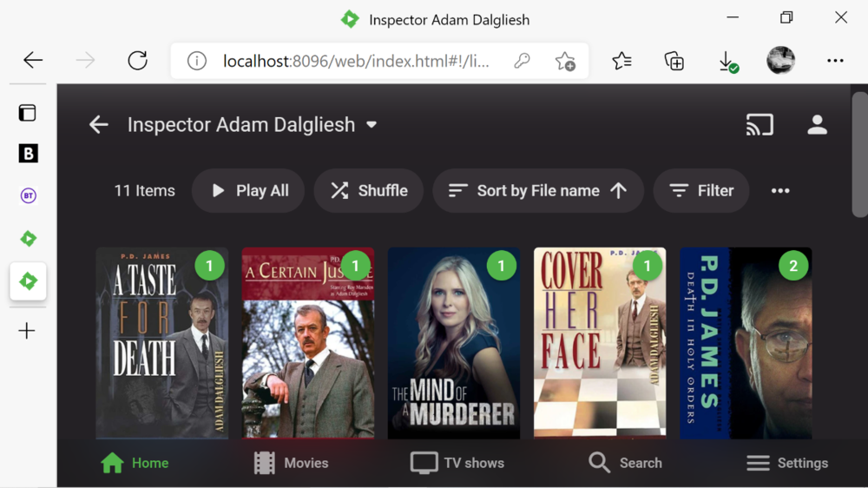Shuffle the collection items

click(x=369, y=190)
